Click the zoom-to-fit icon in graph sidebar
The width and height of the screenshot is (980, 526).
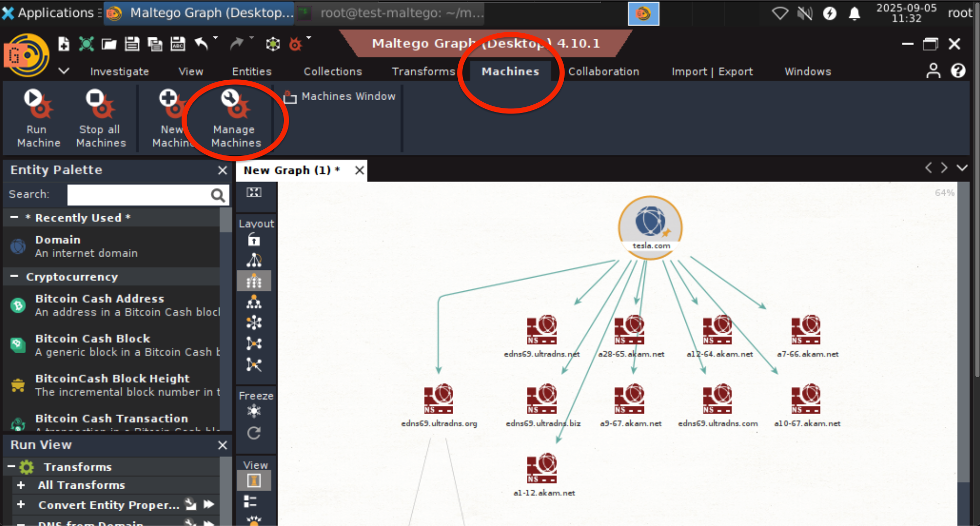(254, 193)
